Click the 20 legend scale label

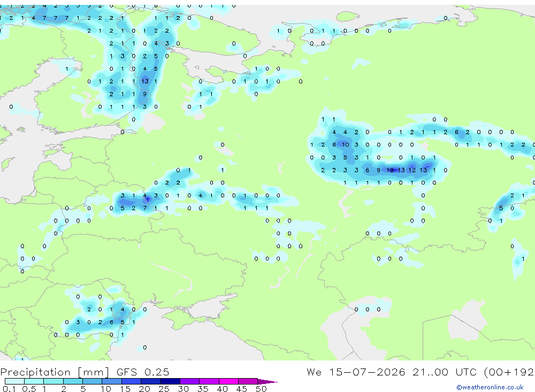pos(144,389)
